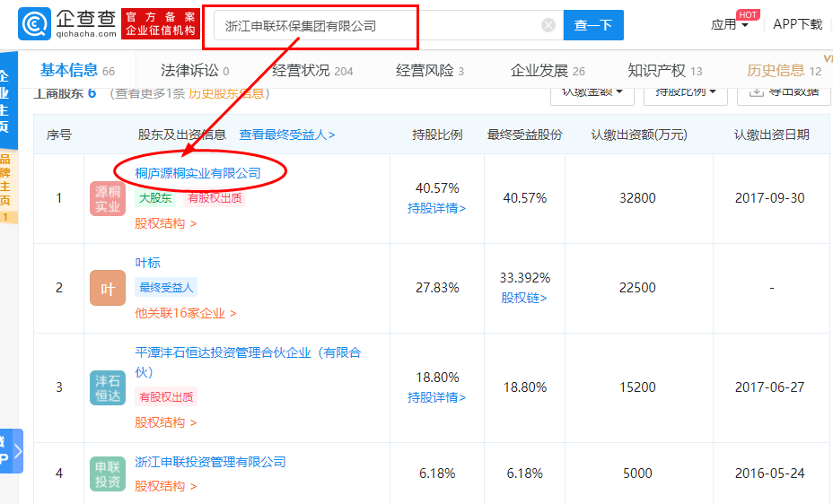Viewport: 833px width, 504px height.
Task: Clear the search box with the X icon
Action: tap(548, 25)
